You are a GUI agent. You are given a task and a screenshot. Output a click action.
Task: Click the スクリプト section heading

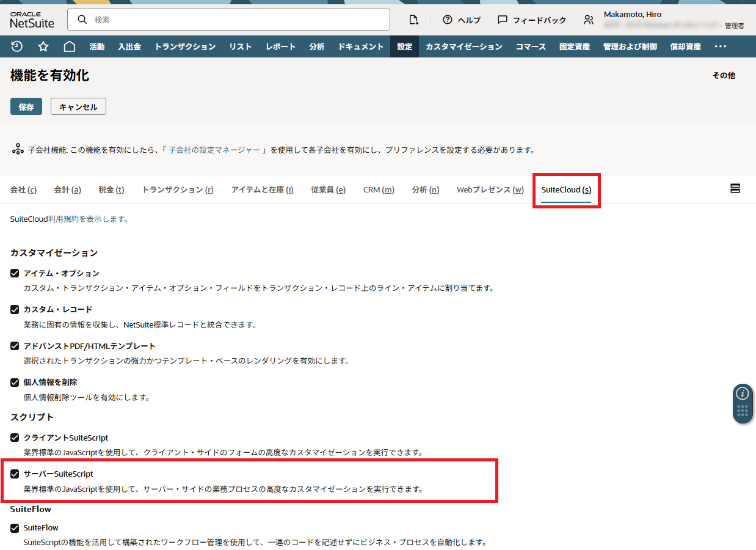click(32, 417)
